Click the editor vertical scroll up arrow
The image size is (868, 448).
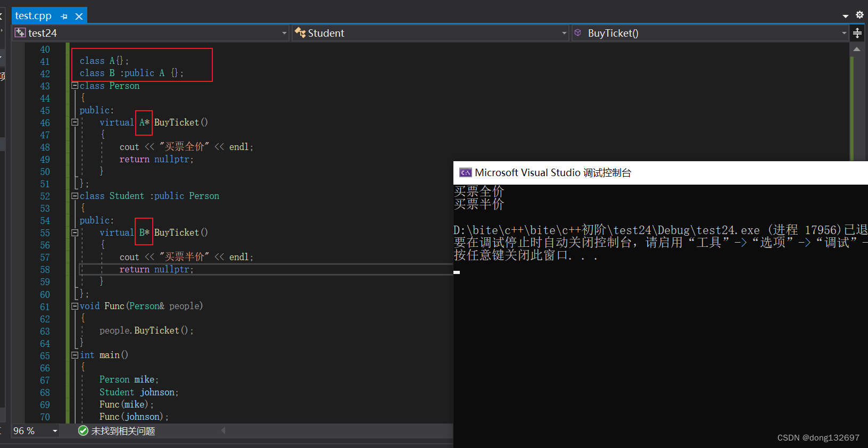click(x=856, y=49)
